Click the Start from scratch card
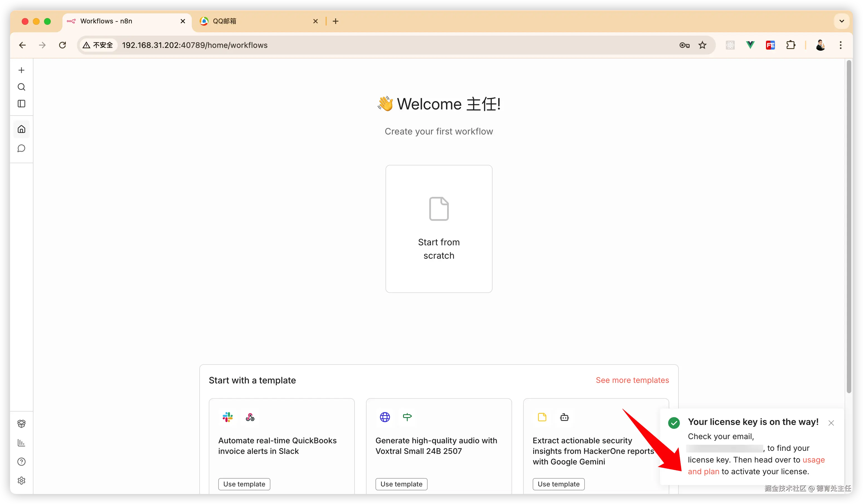Viewport: 863px width, 504px height. 439,229
